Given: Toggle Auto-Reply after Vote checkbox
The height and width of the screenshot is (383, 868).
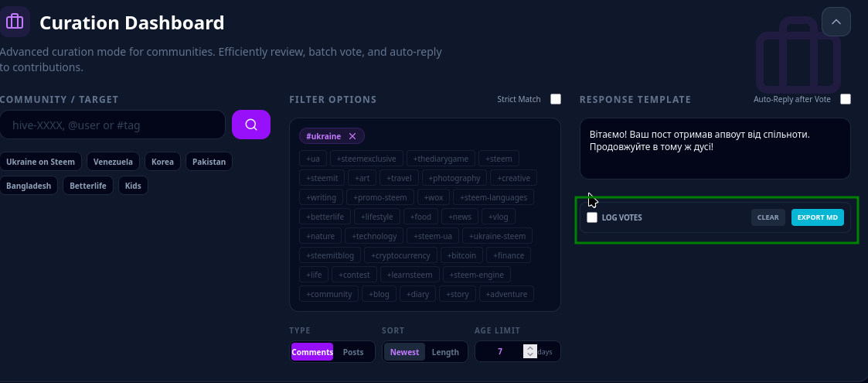Looking at the screenshot, I should tap(846, 99).
